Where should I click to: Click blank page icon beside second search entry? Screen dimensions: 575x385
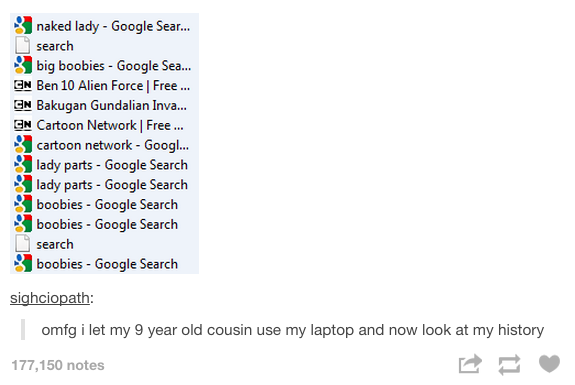pos(23,243)
